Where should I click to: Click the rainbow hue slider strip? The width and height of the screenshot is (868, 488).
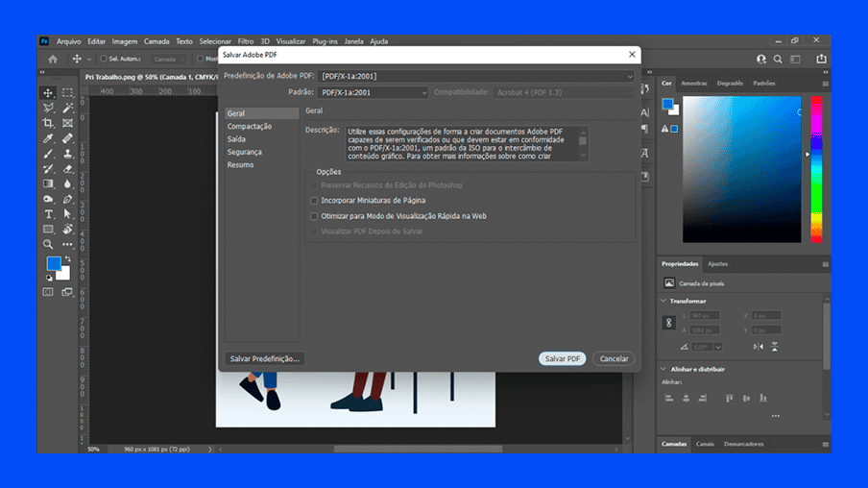816,168
